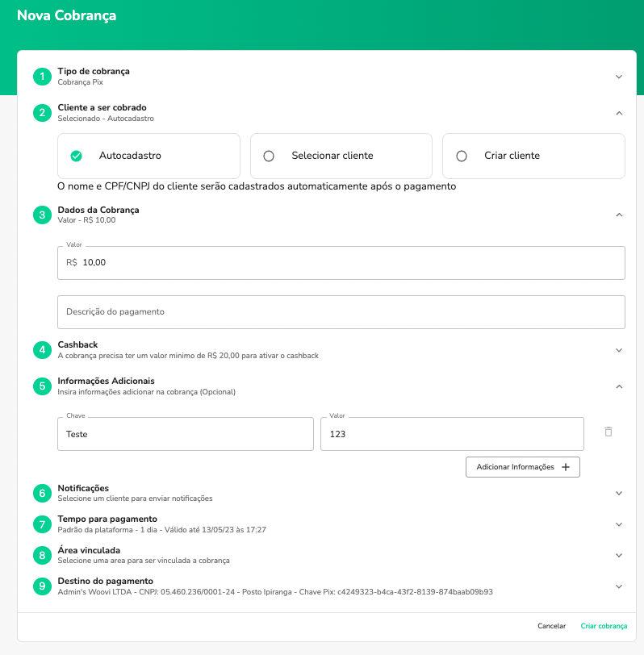Image resolution: width=644 pixels, height=655 pixels.
Task: Expand the Área vinculada section
Action: click(x=619, y=555)
